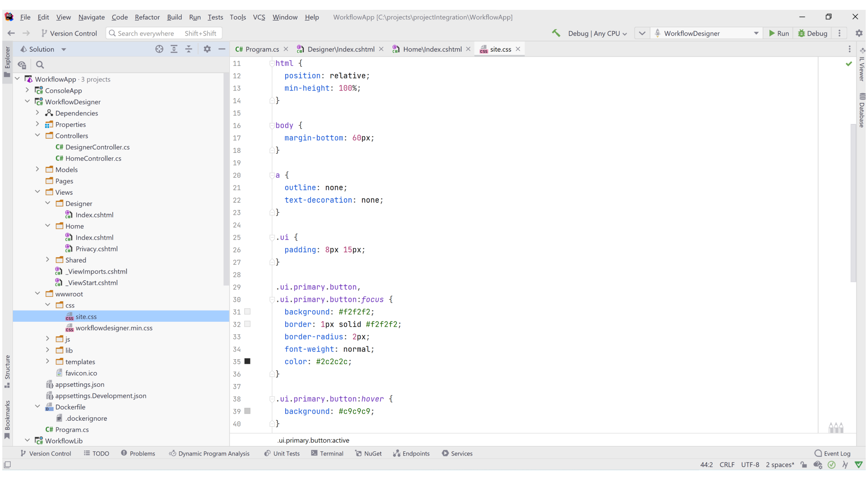Click the #c9c9c9 color swatch on line 39
The height and width of the screenshot is (480, 868).
coord(247,411)
